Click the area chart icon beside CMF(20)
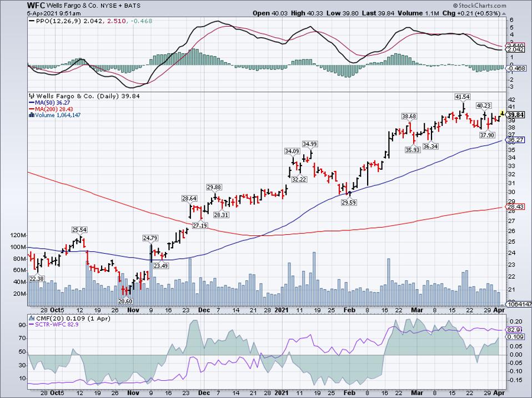The width and height of the screenshot is (532, 398). 32,319
